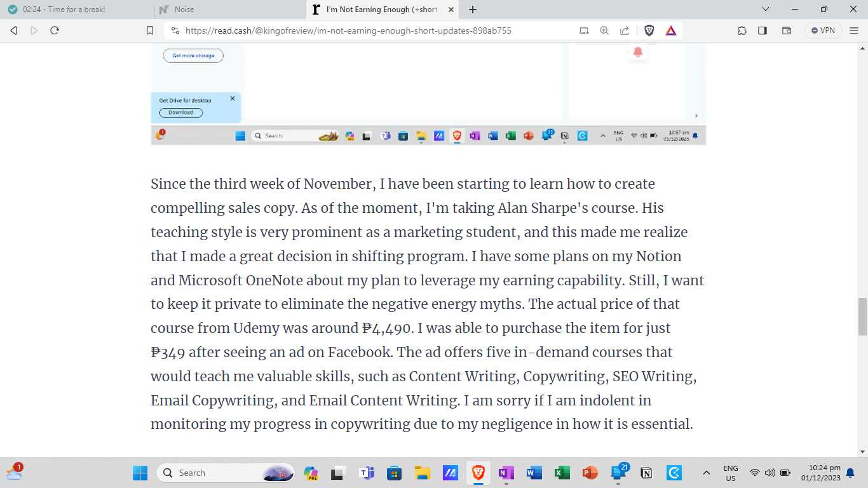Click the words "SEO Writing" in article

[x=653, y=376]
